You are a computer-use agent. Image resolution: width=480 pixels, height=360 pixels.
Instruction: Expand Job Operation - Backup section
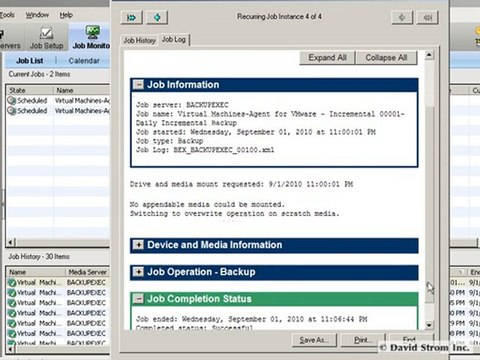tap(138, 272)
